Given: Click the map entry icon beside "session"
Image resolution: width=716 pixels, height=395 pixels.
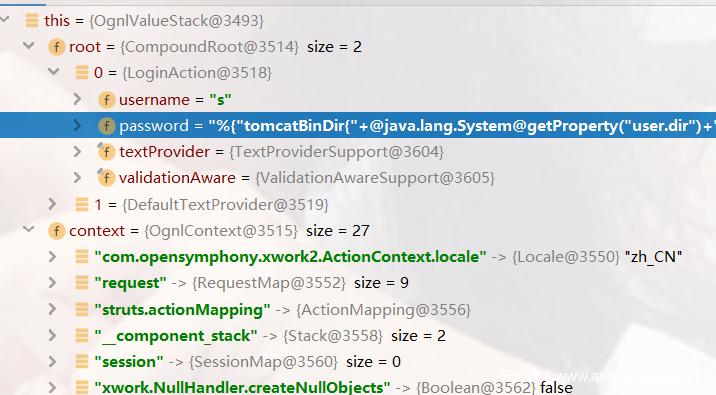Looking at the screenshot, I should point(82,362).
